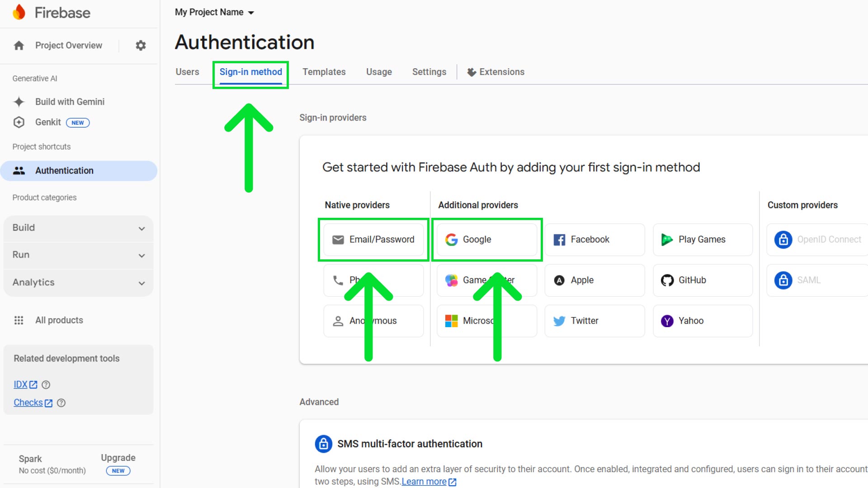
Task: Select the Project Overview home icon
Action: pyautogui.click(x=18, y=45)
